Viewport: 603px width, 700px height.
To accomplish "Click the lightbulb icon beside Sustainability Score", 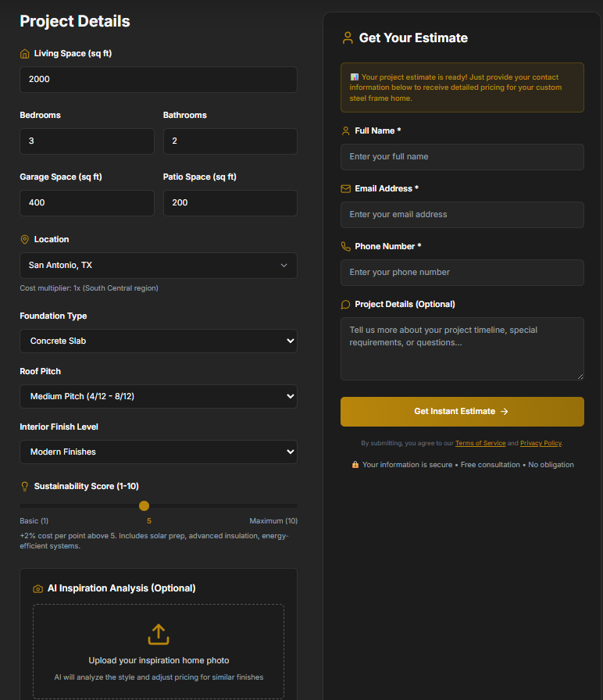I will [x=24, y=486].
